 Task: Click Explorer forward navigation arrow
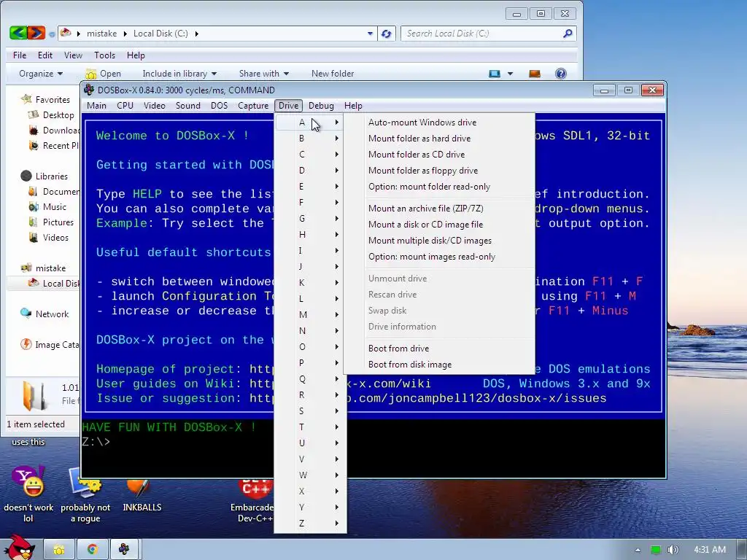coord(36,33)
